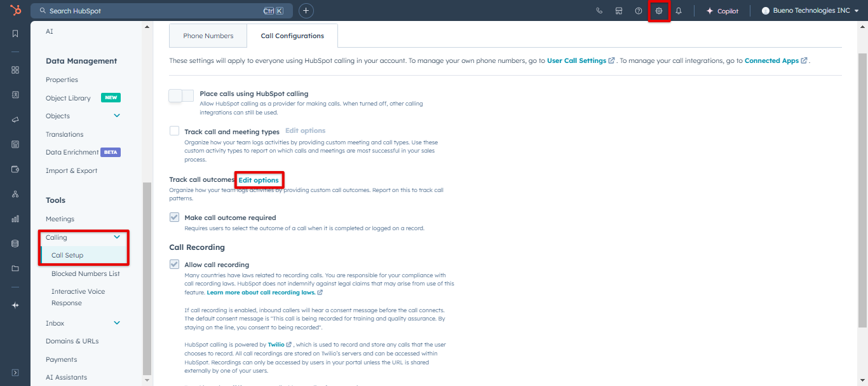
Task: Open the Automation workflows icon
Action: point(15,194)
